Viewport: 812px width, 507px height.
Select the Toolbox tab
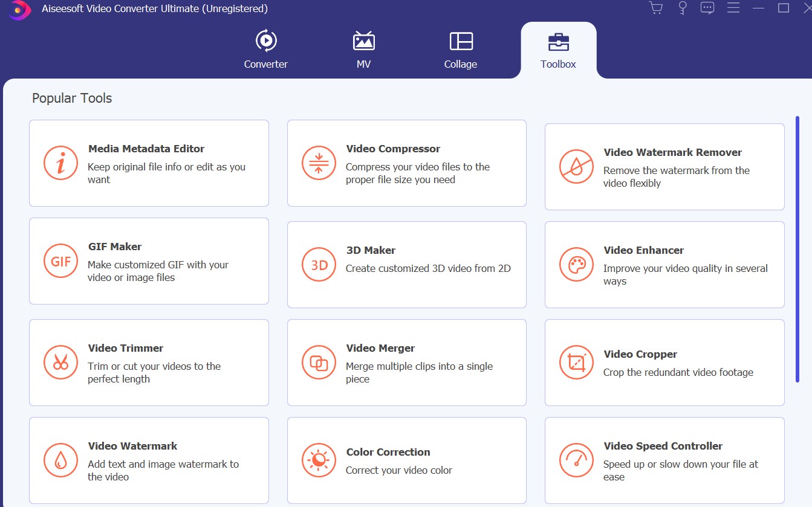click(558, 50)
